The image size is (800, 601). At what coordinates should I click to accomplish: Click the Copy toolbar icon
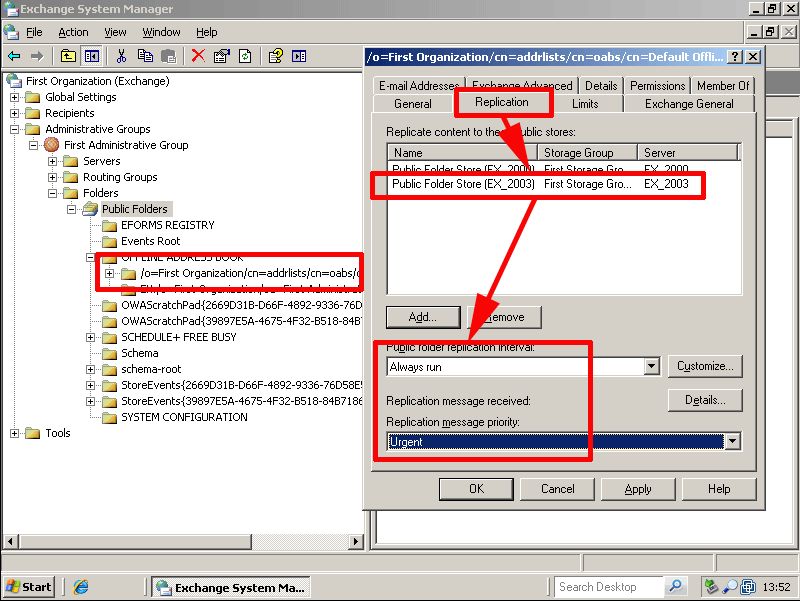point(145,56)
